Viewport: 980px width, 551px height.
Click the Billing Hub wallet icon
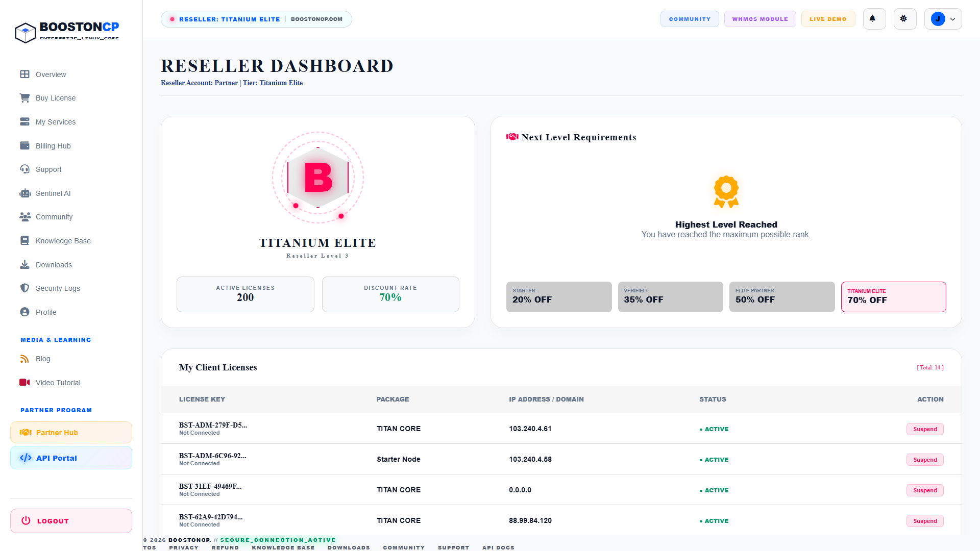click(x=24, y=146)
